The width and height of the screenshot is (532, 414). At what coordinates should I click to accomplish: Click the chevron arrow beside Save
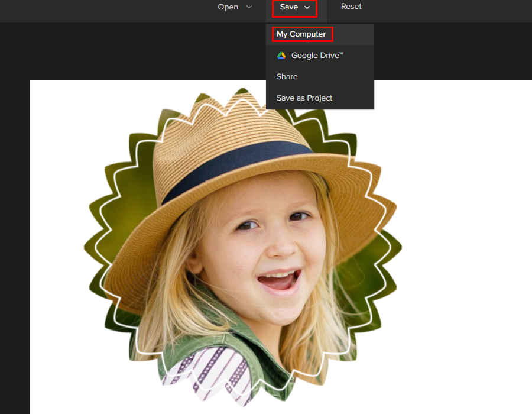click(307, 8)
